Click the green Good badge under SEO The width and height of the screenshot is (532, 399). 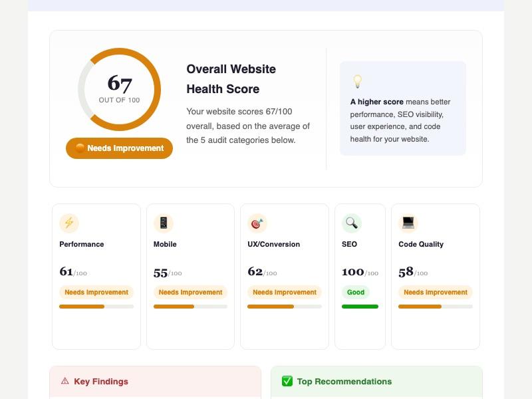point(356,292)
